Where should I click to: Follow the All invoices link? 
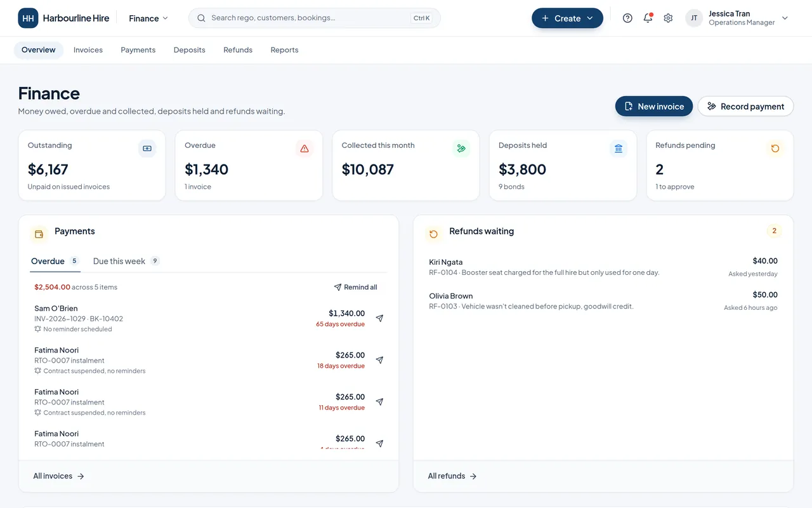(x=59, y=476)
